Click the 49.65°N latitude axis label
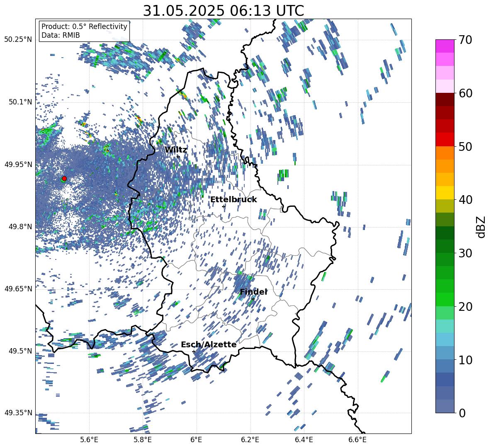 18,288
